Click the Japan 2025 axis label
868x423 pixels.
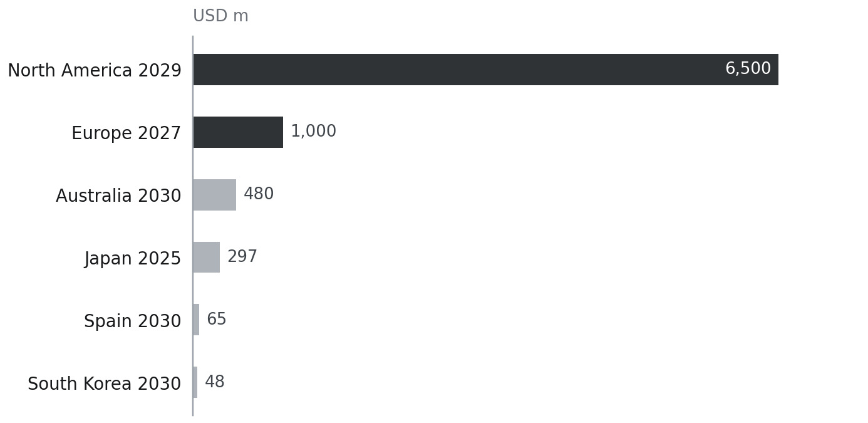click(x=133, y=259)
